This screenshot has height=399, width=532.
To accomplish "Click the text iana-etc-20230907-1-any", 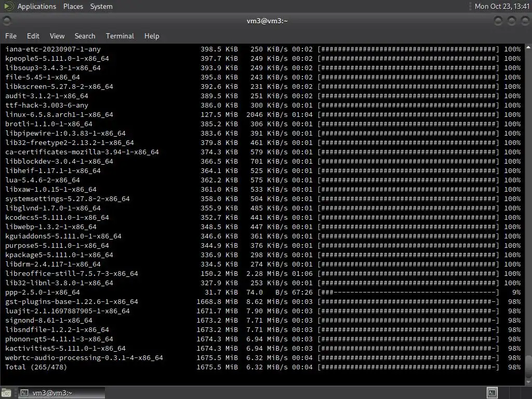I will pos(53,49).
